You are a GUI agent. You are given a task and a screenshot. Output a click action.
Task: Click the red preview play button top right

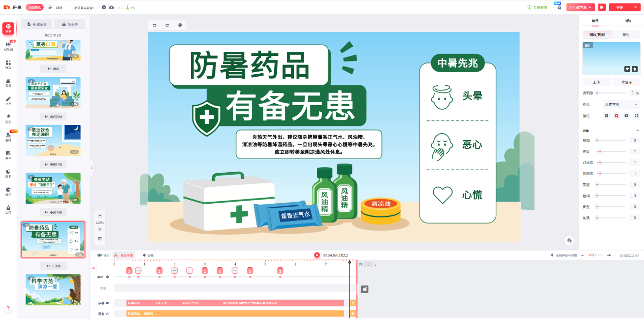click(602, 7)
